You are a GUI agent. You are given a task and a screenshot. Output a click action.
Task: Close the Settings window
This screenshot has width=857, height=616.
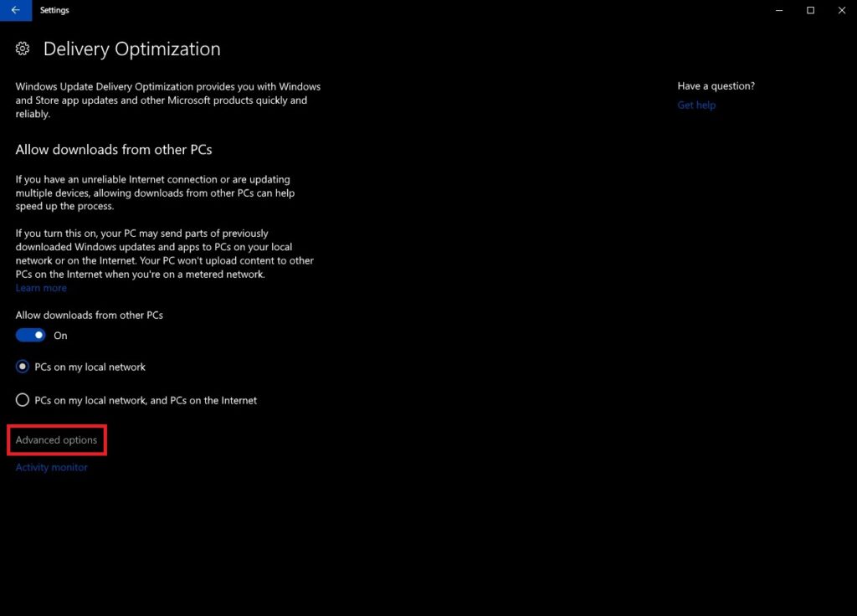pos(841,10)
